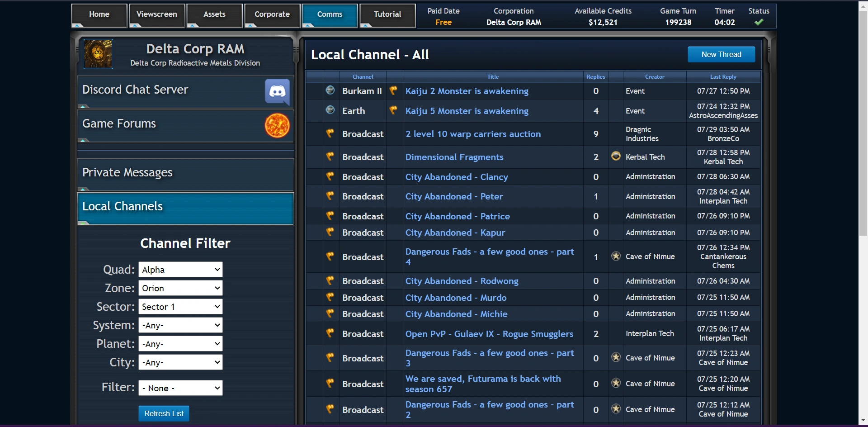Click the Delta Corp RAM avatar
This screenshot has height=427, width=868.
click(98, 54)
